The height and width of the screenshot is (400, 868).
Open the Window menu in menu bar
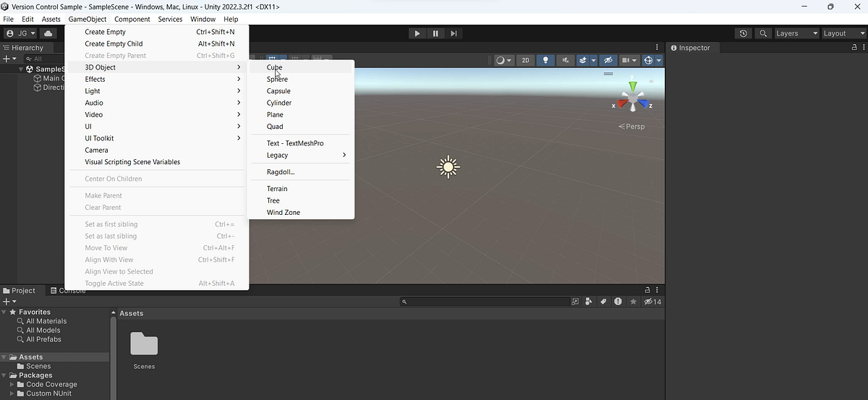click(203, 19)
